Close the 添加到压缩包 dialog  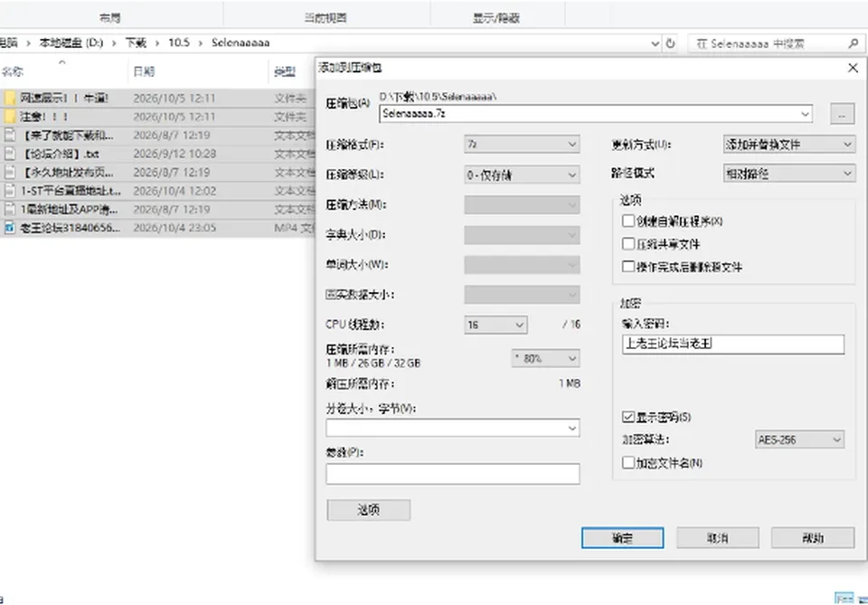point(853,68)
